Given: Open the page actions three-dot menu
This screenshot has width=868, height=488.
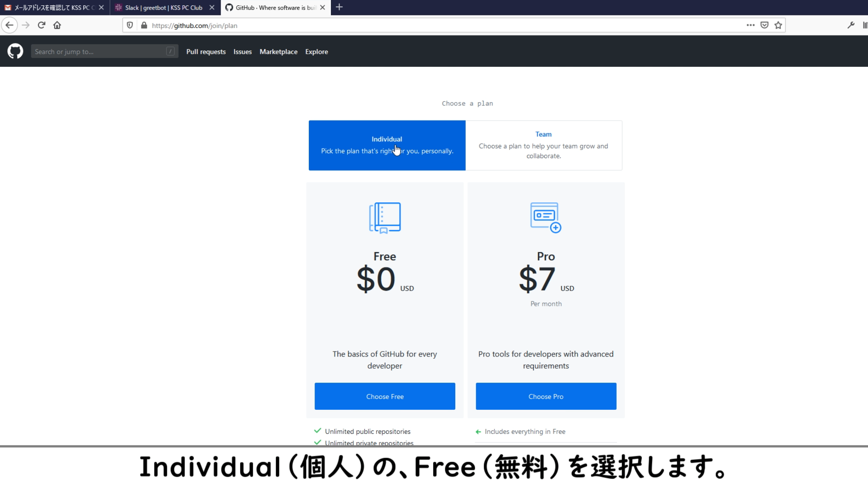Looking at the screenshot, I should coord(750,25).
